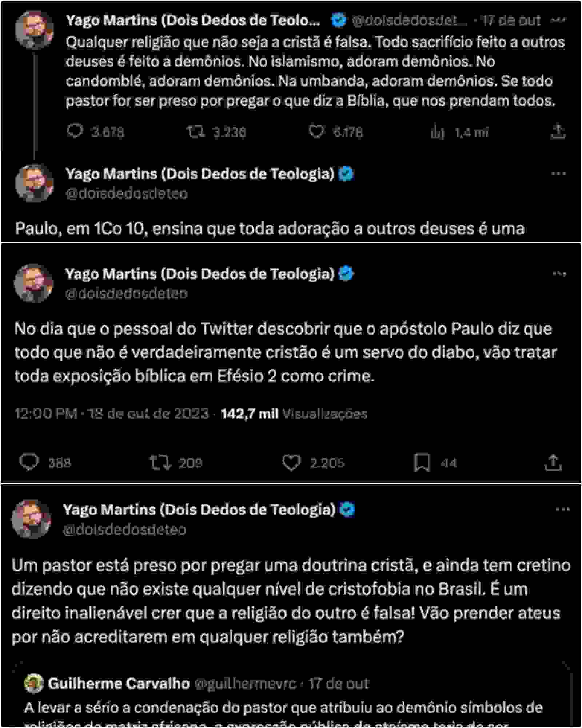This screenshot has width=582, height=728.
Task: Bookmark the tweet with 44 bookmarks
Action: click(x=422, y=463)
